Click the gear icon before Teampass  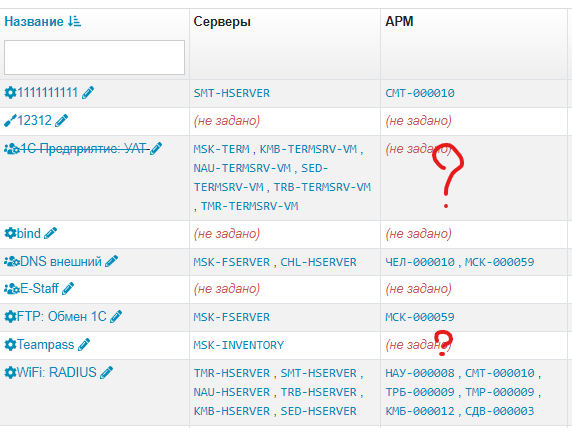click(10, 344)
